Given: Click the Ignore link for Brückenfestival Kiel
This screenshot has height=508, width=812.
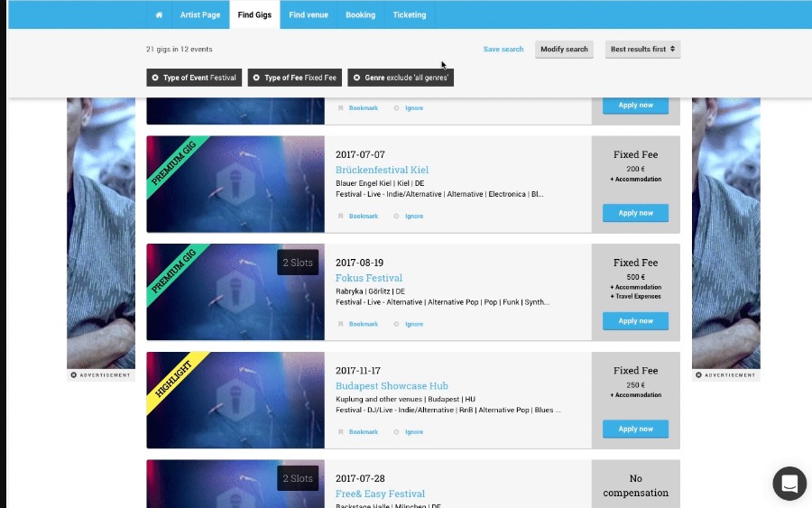Looking at the screenshot, I should (x=414, y=216).
